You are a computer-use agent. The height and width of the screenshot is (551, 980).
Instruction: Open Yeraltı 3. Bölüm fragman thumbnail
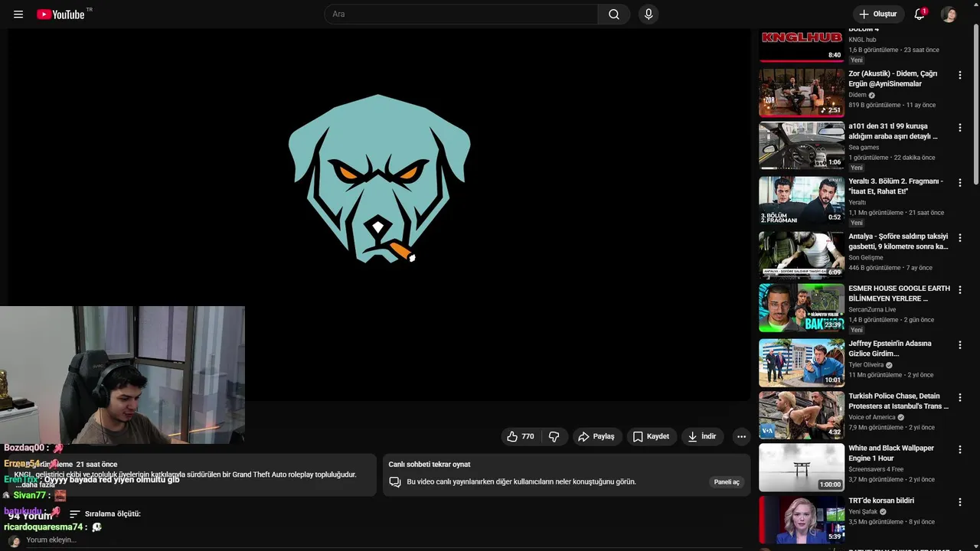[802, 200]
